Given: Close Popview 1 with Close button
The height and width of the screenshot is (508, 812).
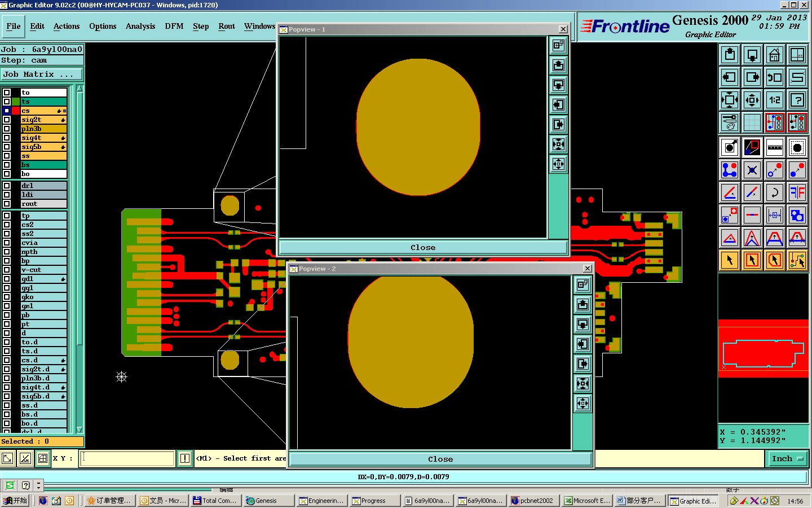Looking at the screenshot, I should tap(423, 247).
